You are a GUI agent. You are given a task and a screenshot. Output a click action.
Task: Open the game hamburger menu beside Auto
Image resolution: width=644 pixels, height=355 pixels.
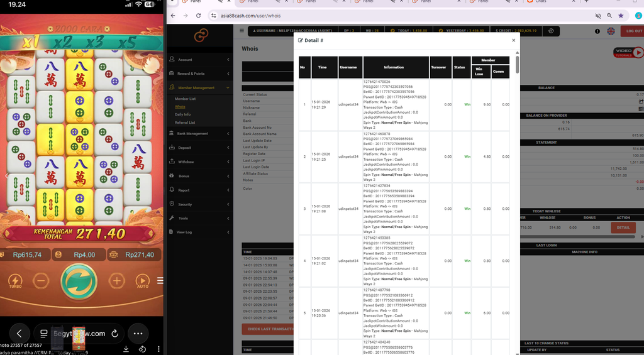tap(160, 281)
